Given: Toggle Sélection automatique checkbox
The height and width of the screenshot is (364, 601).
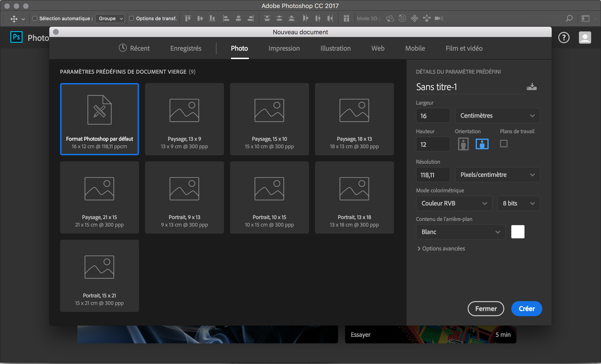Looking at the screenshot, I should pos(35,18).
